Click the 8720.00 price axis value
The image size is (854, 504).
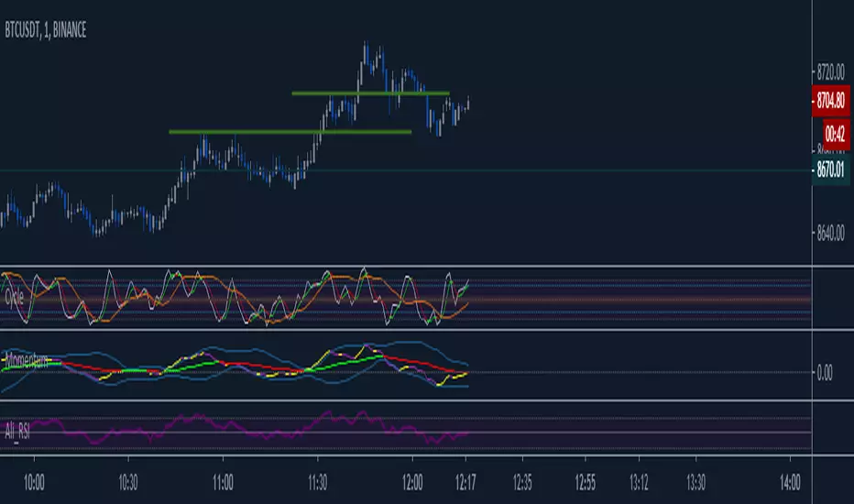tap(830, 71)
